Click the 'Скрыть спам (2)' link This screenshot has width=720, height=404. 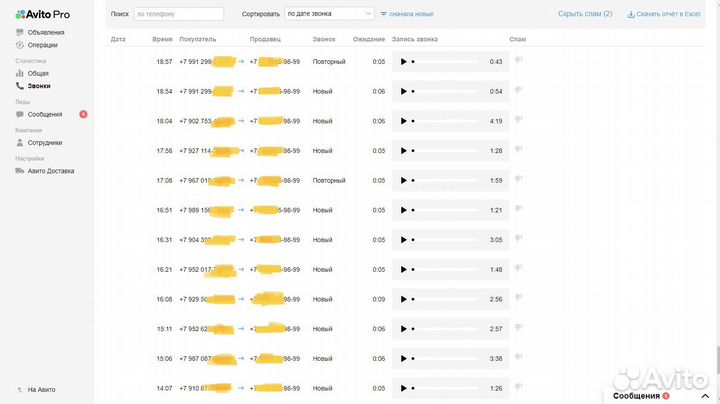click(585, 14)
